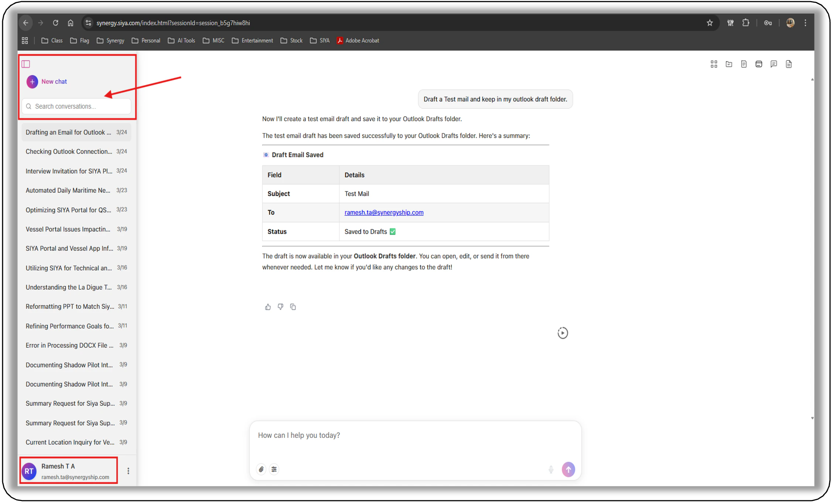The height and width of the screenshot is (504, 833).
Task: Copy the assistant response
Action: (293, 307)
